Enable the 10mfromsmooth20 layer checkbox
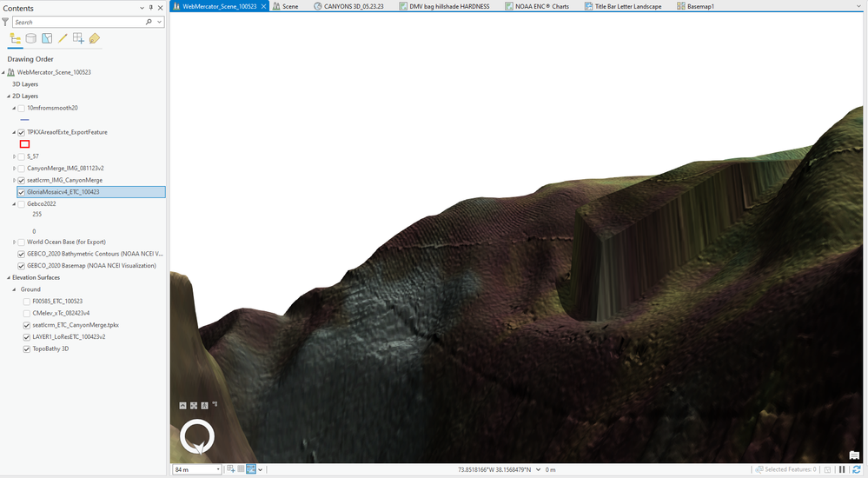868x478 pixels. pyautogui.click(x=21, y=108)
